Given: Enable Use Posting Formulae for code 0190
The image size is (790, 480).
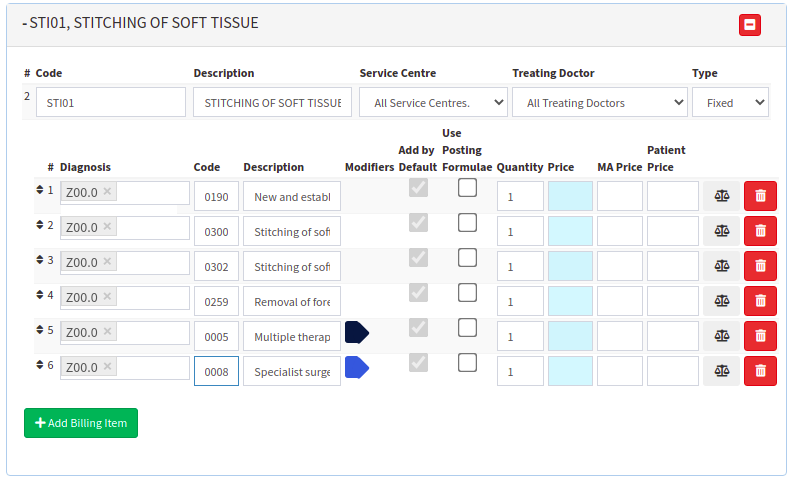Looking at the screenshot, I should pyautogui.click(x=467, y=188).
